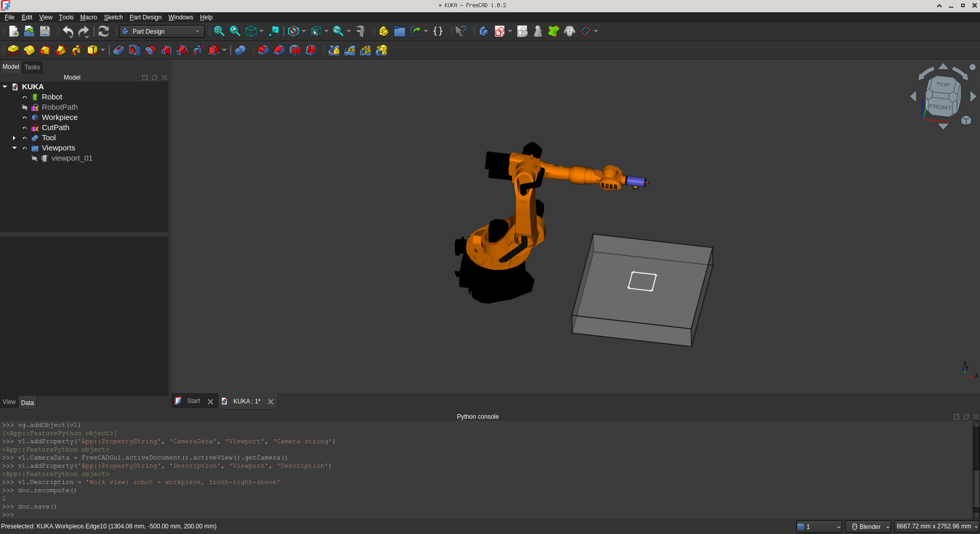980x534 pixels.
Task: Rotate view right with navigation cube arrow
Action: click(973, 96)
